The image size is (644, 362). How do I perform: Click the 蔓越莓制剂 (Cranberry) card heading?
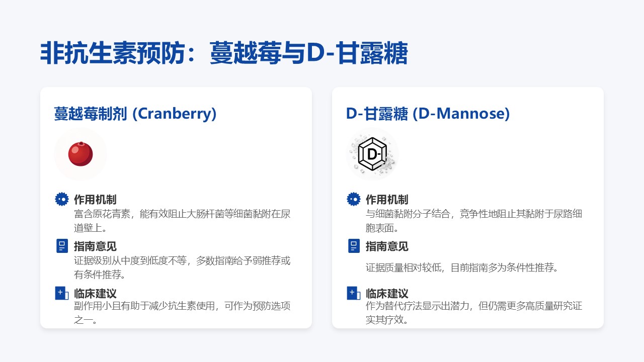pyautogui.click(x=135, y=114)
